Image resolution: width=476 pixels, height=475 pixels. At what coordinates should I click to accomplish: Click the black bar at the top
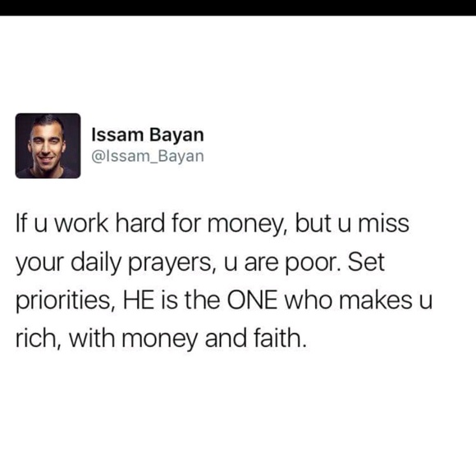pyautogui.click(x=238, y=7)
